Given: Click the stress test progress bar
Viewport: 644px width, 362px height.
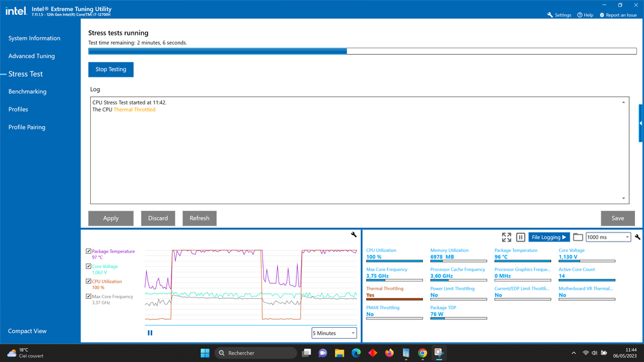Looking at the screenshot, I should pos(362,52).
